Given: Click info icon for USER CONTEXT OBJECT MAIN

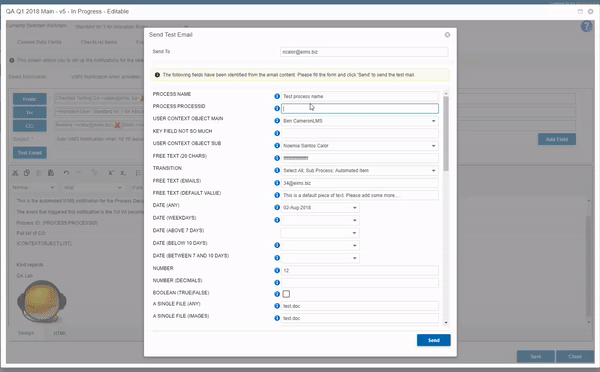Looking at the screenshot, I should 277,121.
